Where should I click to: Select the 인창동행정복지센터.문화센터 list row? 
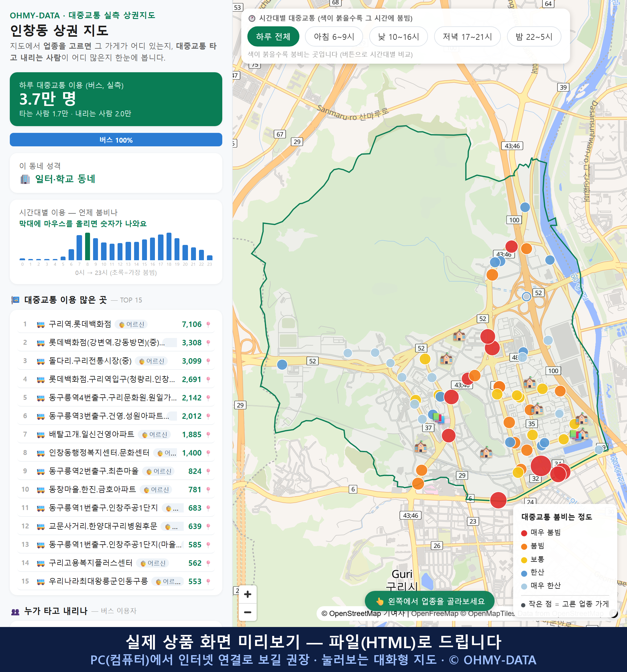pos(116,453)
